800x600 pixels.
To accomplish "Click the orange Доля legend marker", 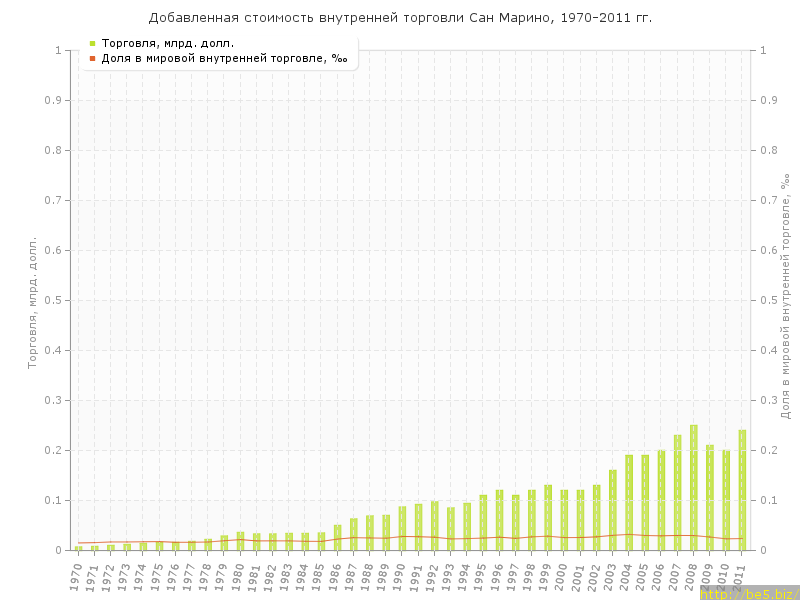I will point(92,58).
